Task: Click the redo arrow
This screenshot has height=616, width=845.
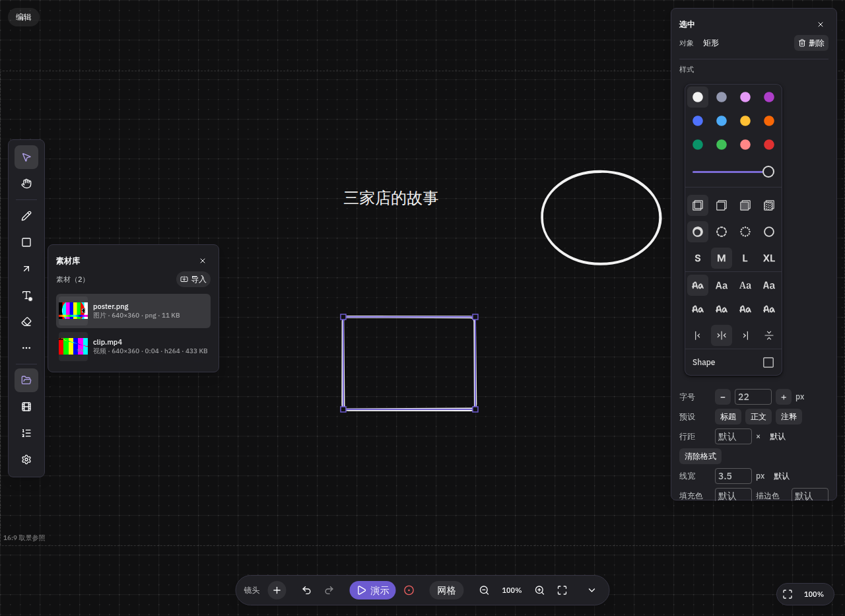Action: coord(329,590)
